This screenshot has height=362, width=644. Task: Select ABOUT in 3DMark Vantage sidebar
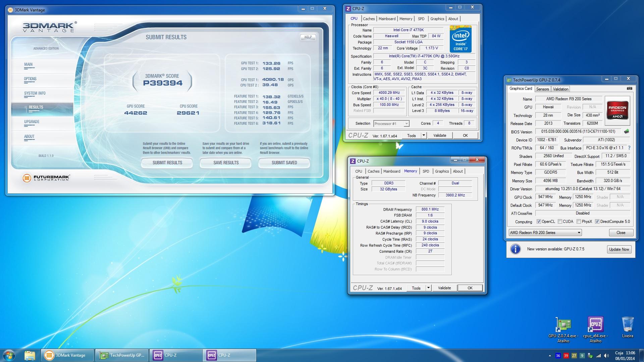(x=29, y=137)
